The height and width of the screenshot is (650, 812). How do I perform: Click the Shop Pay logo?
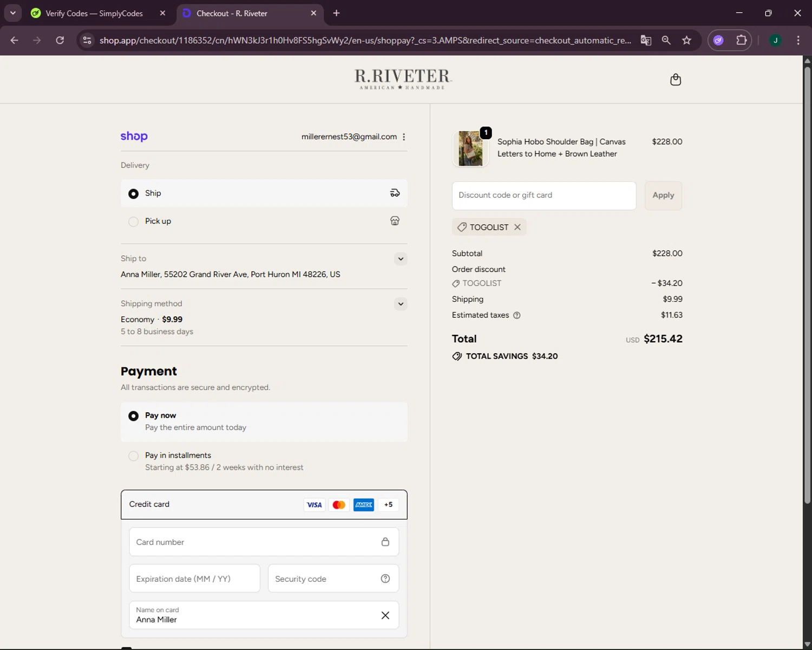pyautogui.click(x=134, y=136)
